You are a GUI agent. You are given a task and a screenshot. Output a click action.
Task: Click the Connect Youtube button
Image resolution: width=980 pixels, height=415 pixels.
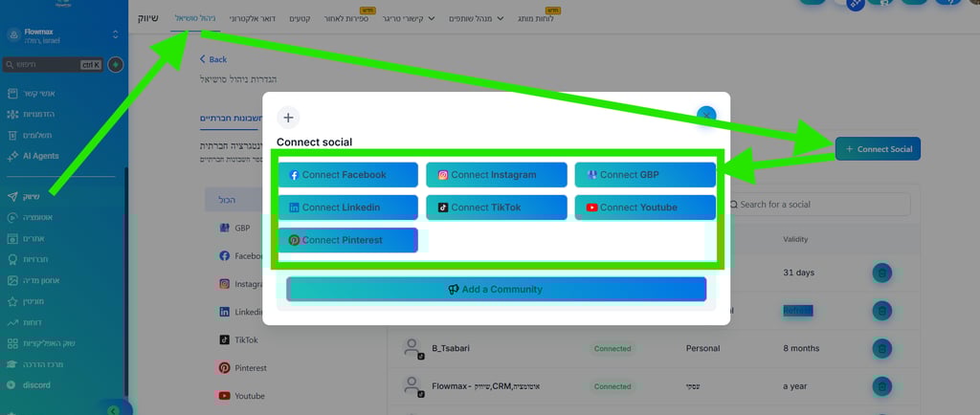[645, 207]
